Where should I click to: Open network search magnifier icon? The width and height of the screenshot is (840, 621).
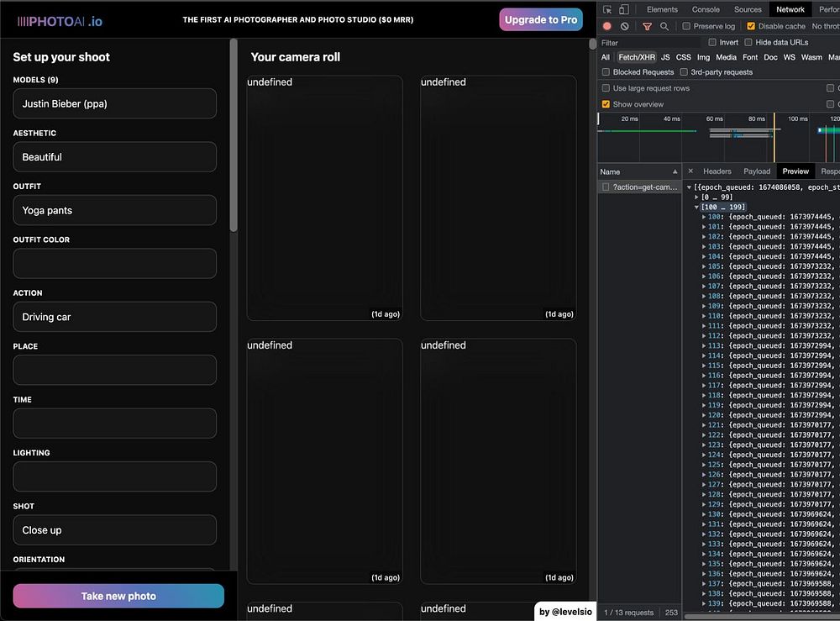(664, 26)
